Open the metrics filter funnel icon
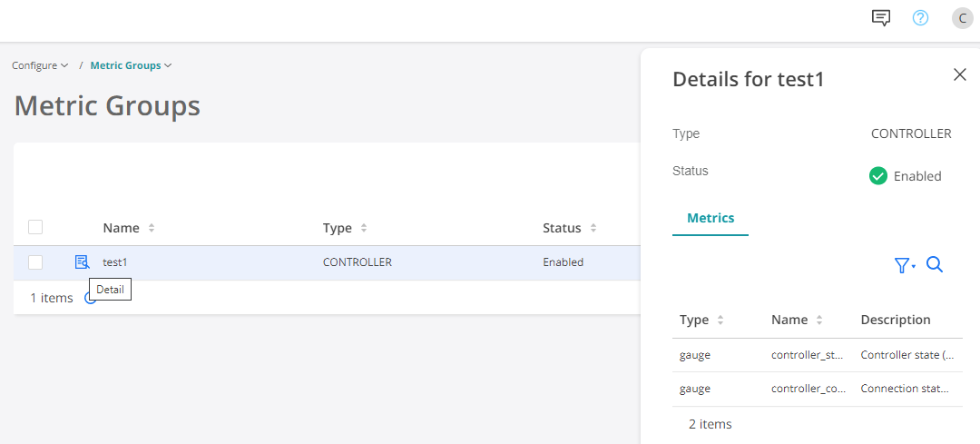Screen dimensions: 980x444 (904, 265)
